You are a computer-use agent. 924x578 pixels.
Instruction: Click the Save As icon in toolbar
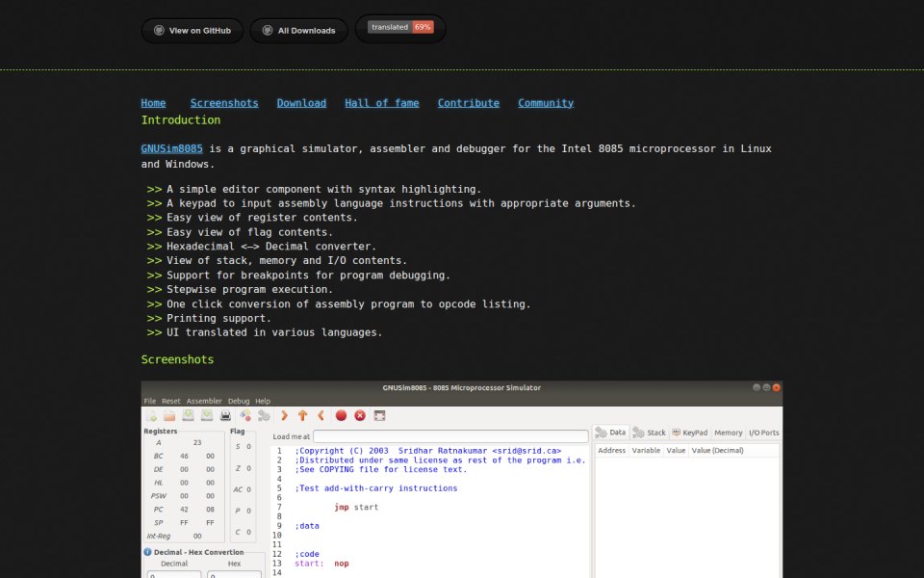(x=207, y=416)
